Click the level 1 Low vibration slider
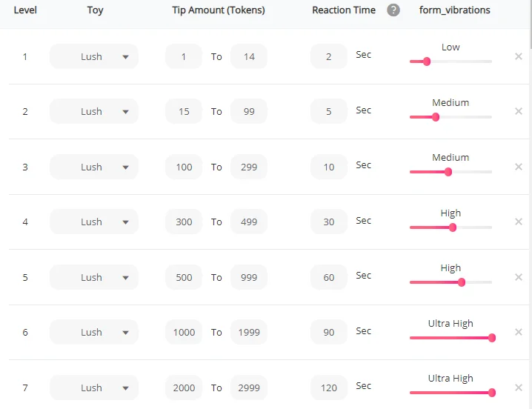This screenshot has width=532, height=409. tap(427, 61)
